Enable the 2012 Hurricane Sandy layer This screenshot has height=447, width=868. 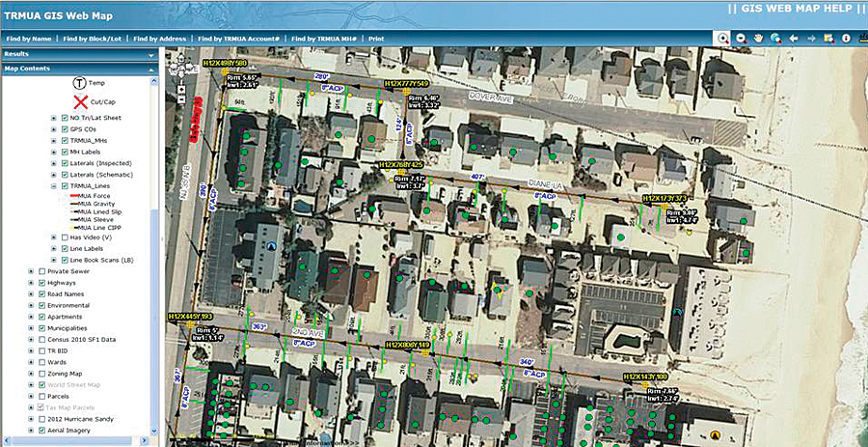click(x=42, y=419)
